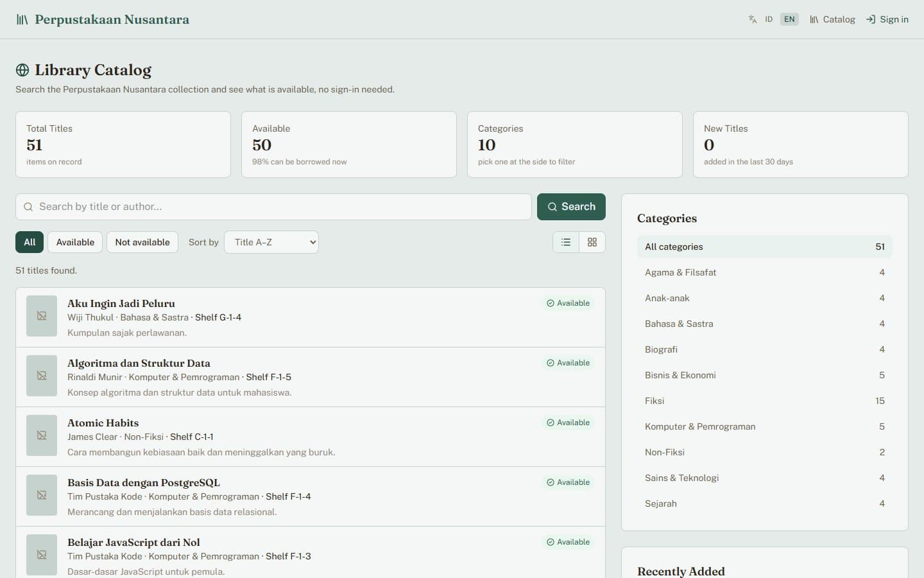Click cover placeholder of Basis Data dengan PostgreSQL
Screen dimensions: 924x578
click(42, 495)
